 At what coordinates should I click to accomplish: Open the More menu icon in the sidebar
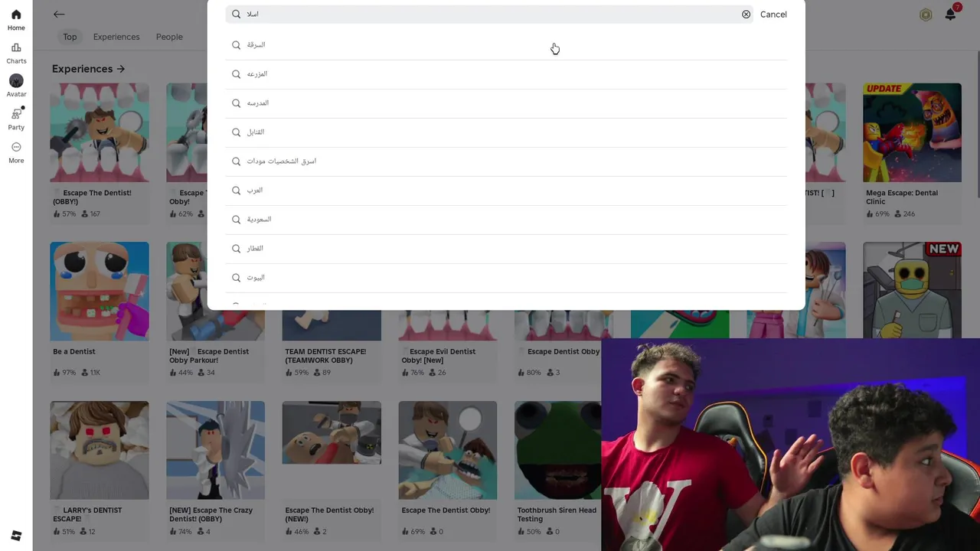(x=16, y=147)
